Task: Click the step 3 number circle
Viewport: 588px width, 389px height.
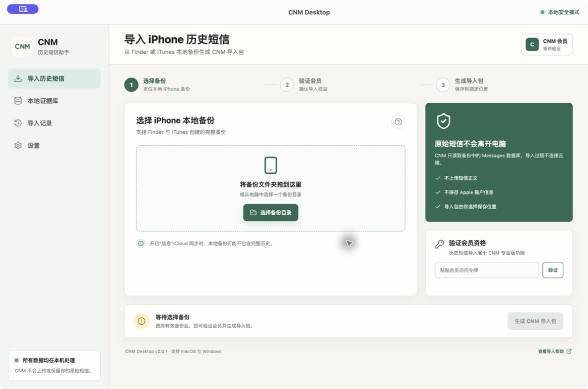Action: 443,85
